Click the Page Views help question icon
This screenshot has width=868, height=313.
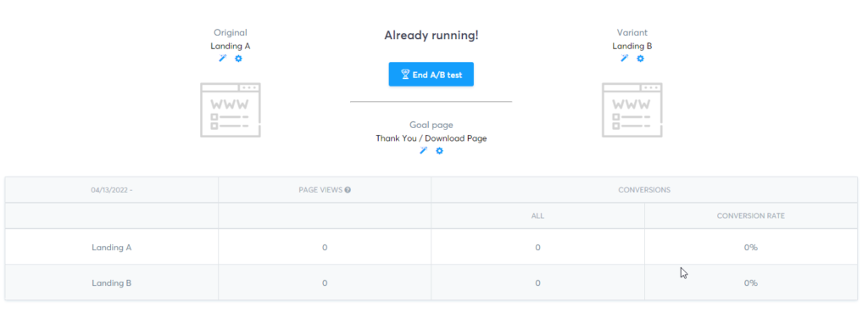coord(348,190)
